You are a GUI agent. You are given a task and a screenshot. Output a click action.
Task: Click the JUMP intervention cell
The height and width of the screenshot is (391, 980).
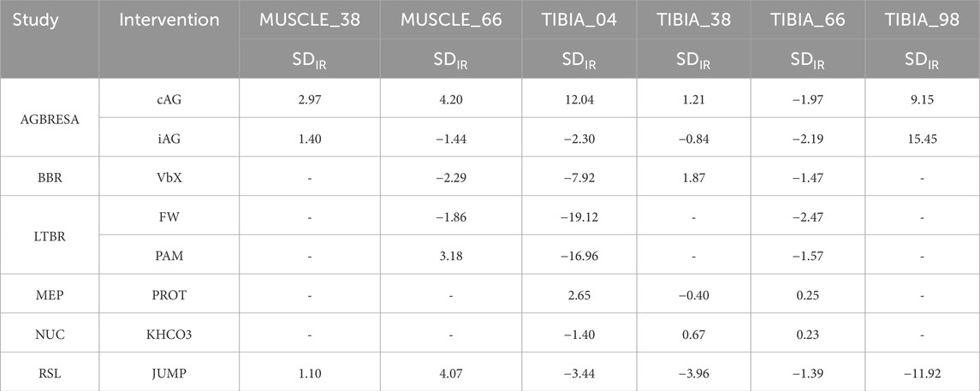169,371
